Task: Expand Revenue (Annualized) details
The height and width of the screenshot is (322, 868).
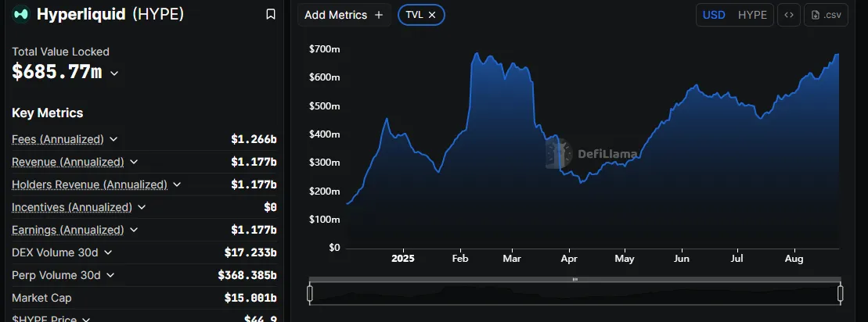Action: pyautogui.click(x=134, y=162)
